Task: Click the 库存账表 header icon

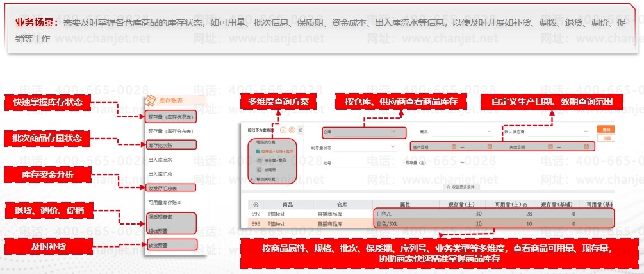Action: click(x=151, y=101)
